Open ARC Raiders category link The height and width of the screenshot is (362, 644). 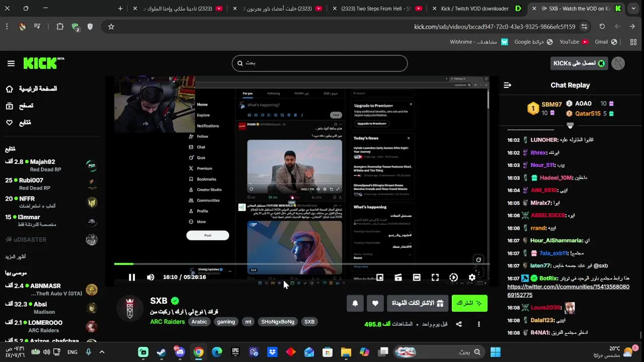[168, 322]
